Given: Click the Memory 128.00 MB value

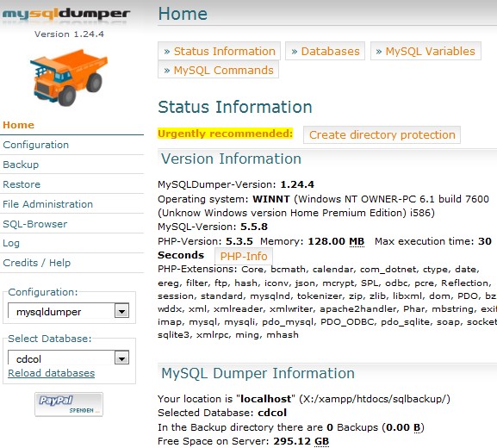Looking at the screenshot, I should [336, 241].
